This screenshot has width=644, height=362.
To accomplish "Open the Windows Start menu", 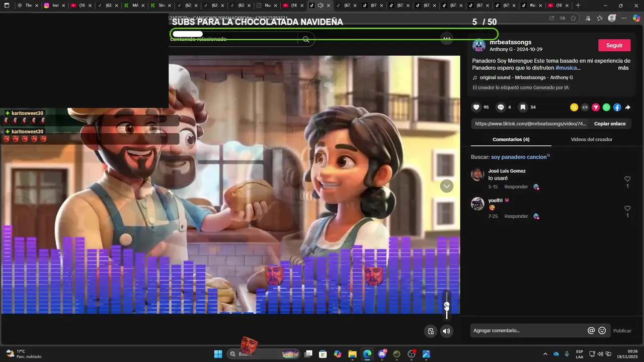I will [x=218, y=354].
